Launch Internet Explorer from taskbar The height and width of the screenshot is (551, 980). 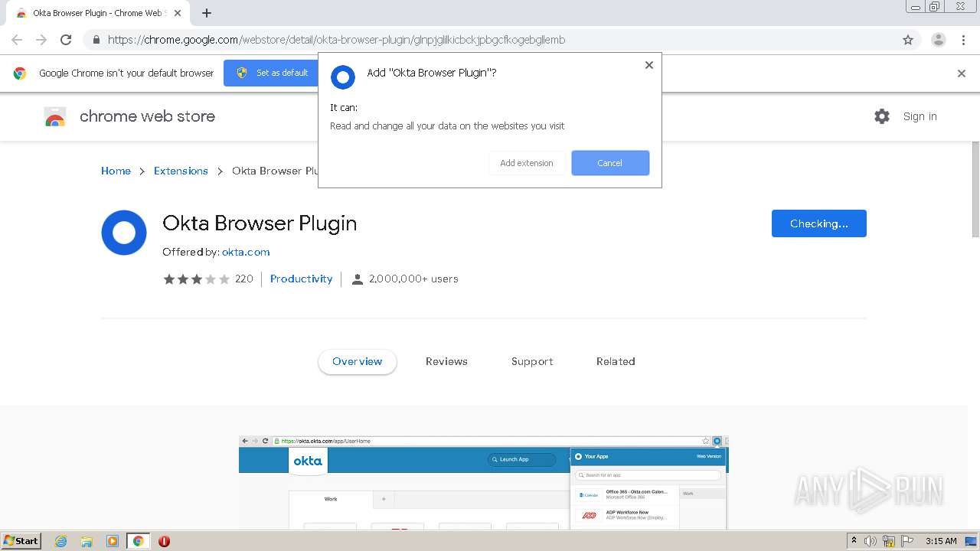[60, 541]
